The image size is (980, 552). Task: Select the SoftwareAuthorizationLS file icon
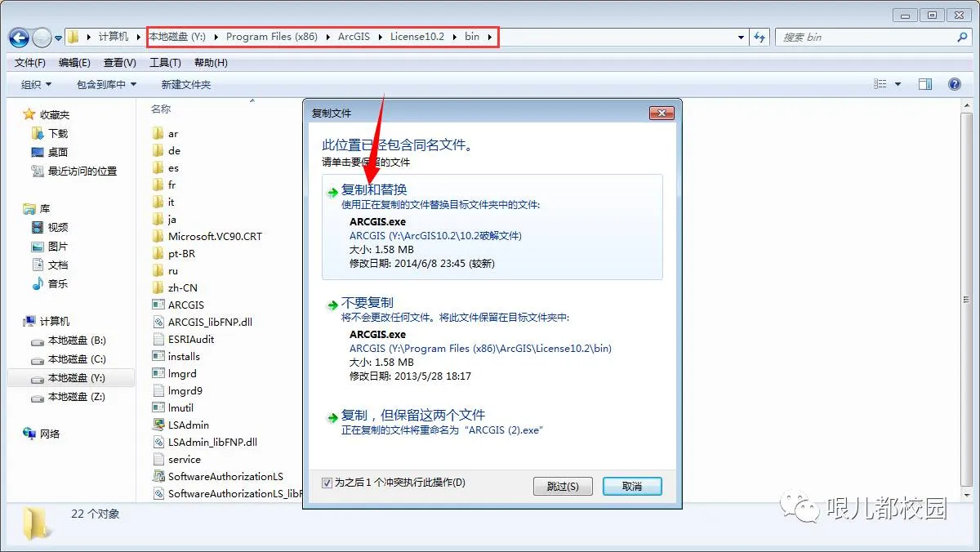pyautogui.click(x=158, y=476)
